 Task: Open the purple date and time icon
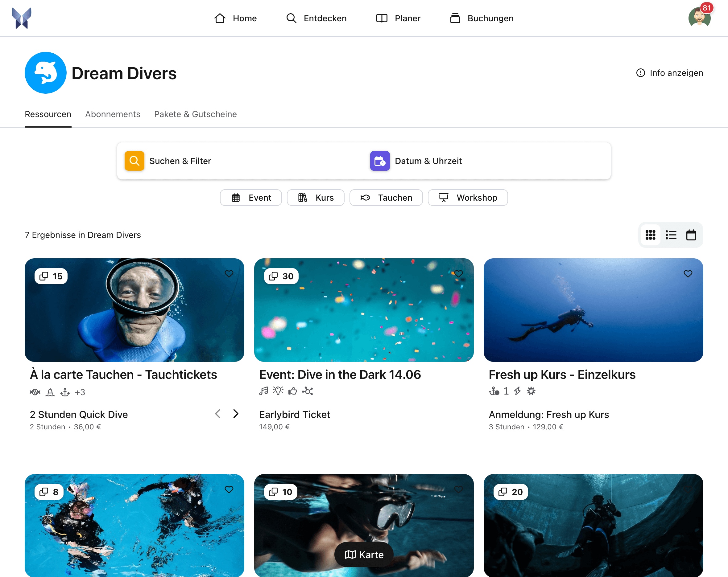pos(379,161)
